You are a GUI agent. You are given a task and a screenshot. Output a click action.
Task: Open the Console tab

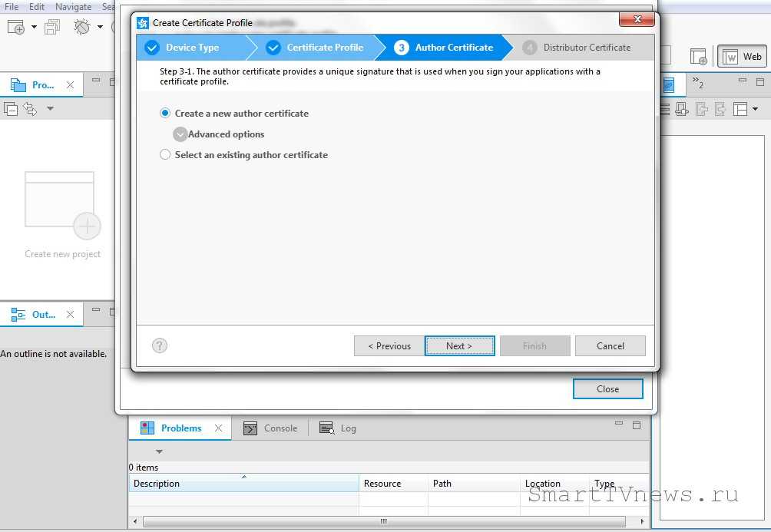click(x=271, y=428)
